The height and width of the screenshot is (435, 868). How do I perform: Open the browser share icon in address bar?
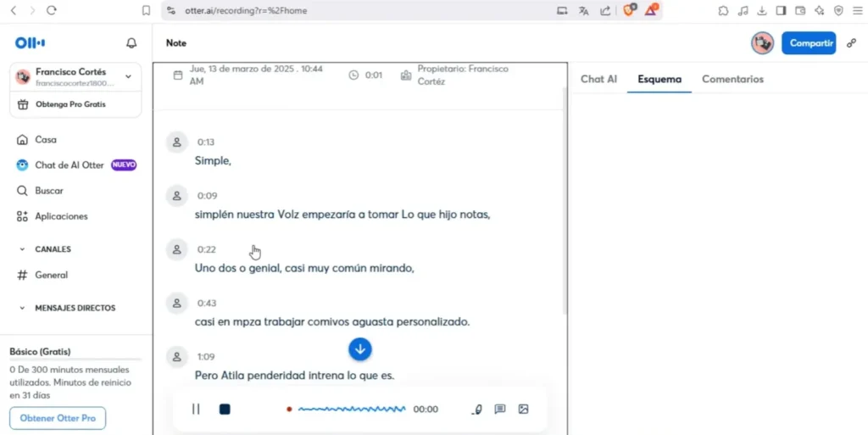pos(605,10)
